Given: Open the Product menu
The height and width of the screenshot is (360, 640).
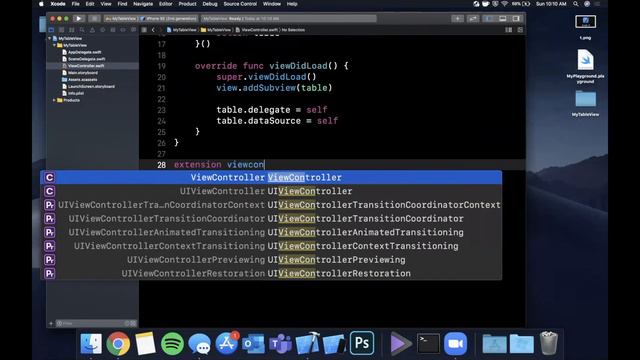Looking at the screenshot, I should tap(187, 4).
